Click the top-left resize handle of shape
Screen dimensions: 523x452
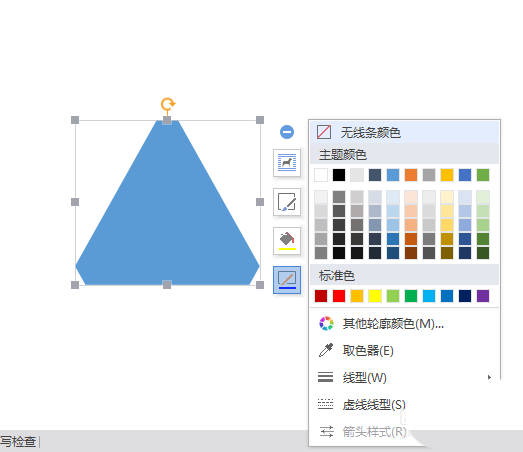coord(75,120)
